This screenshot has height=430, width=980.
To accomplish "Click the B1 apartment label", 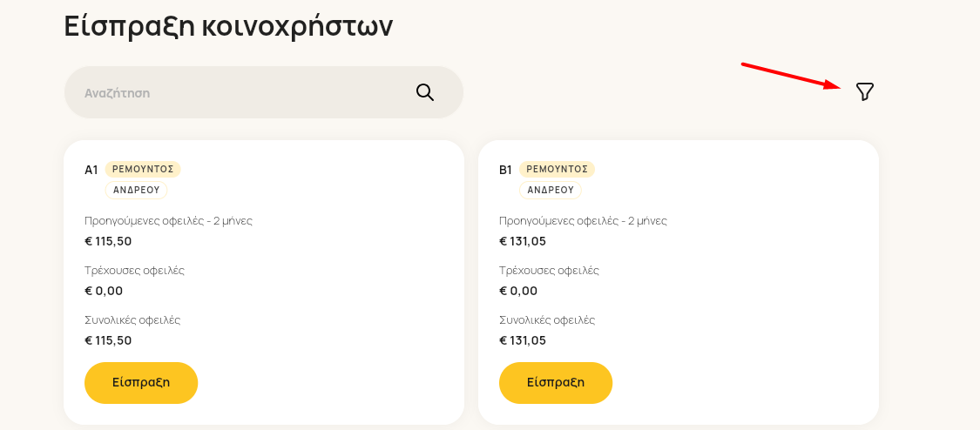I will (x=505, y=170).
